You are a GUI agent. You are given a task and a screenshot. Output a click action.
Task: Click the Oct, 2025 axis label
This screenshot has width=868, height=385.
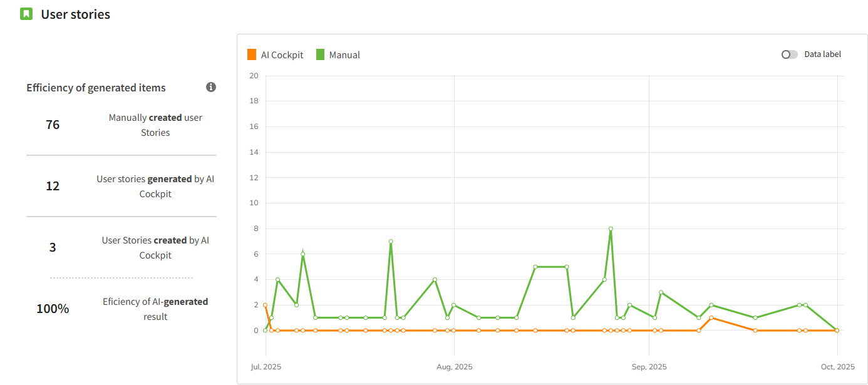click(837, 367)
